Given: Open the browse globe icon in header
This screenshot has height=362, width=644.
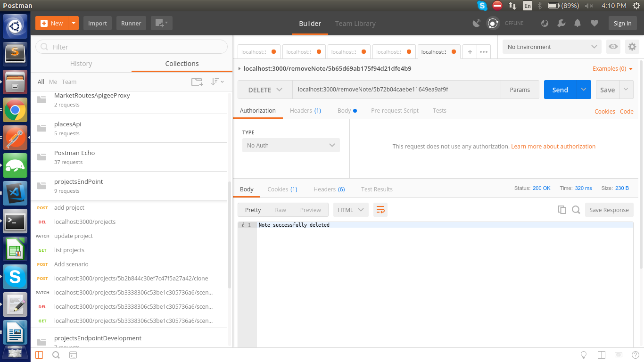Looking at the screenshot, I should coord(545,23).
